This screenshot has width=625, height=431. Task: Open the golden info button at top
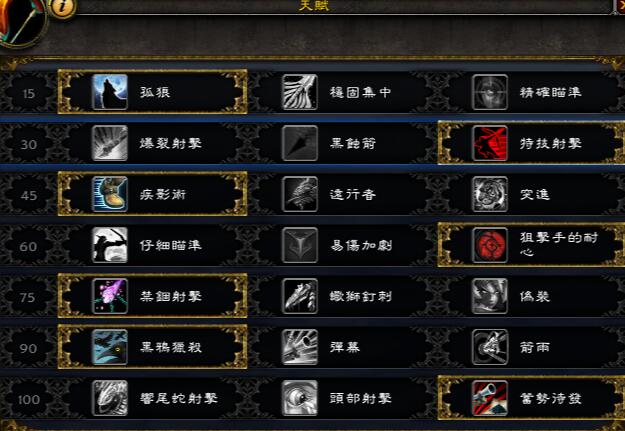63,7
